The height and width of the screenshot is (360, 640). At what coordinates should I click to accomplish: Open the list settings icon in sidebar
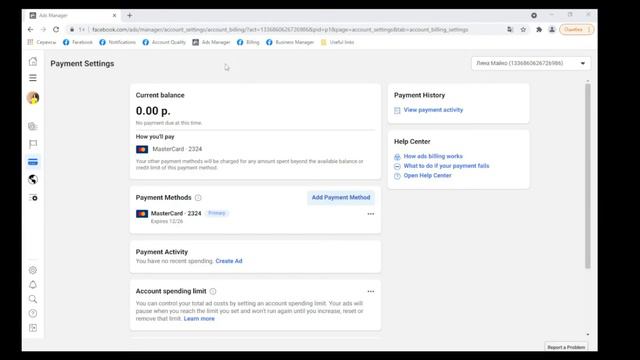coord(33,198)
